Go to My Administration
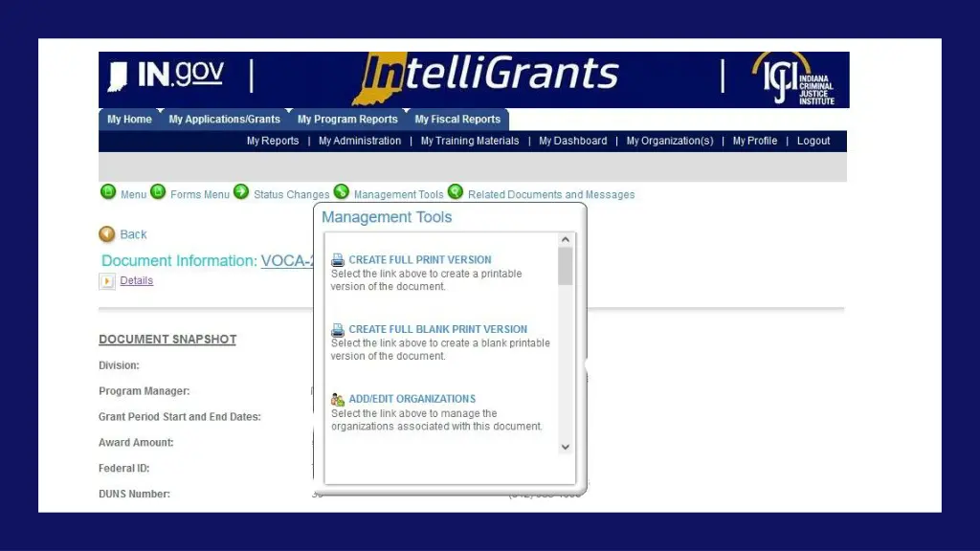980x551 pixels. tap(360, 142)
